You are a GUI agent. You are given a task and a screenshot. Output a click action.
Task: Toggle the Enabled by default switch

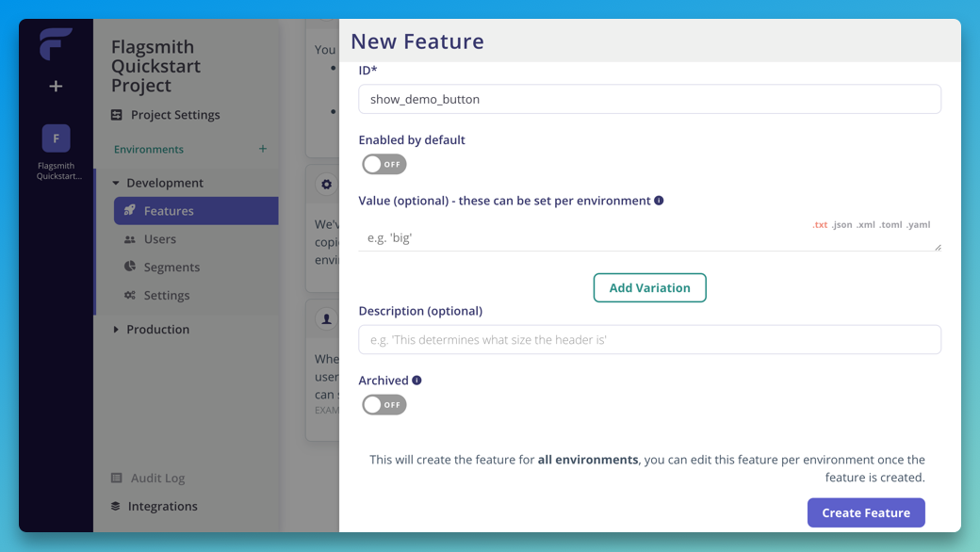point(384,164)
